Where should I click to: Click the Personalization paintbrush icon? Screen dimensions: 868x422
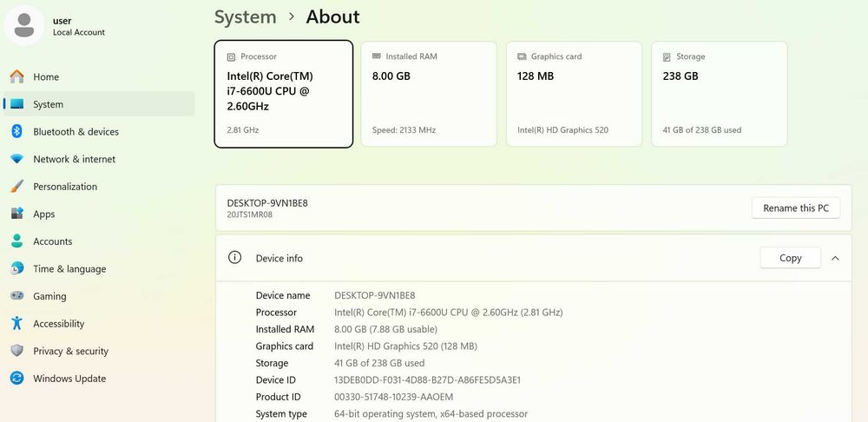pos(17,186)
